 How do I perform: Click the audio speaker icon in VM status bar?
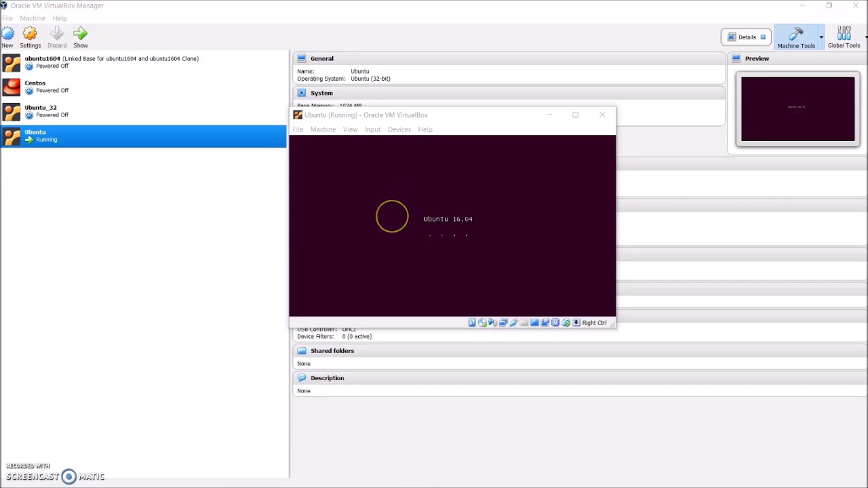pyautogui.click(x=492, y=323)
